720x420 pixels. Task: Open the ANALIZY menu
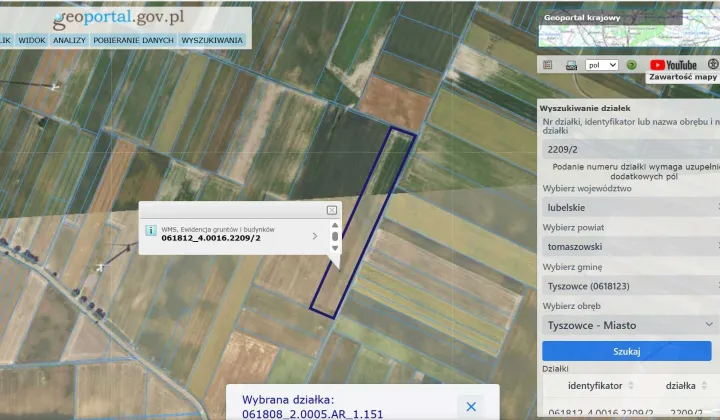(x=69, y=40)
